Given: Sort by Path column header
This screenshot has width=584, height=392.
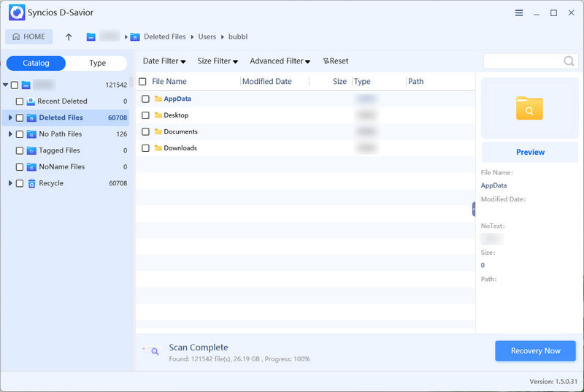Looking at the screenshot, I should [415, 82].
